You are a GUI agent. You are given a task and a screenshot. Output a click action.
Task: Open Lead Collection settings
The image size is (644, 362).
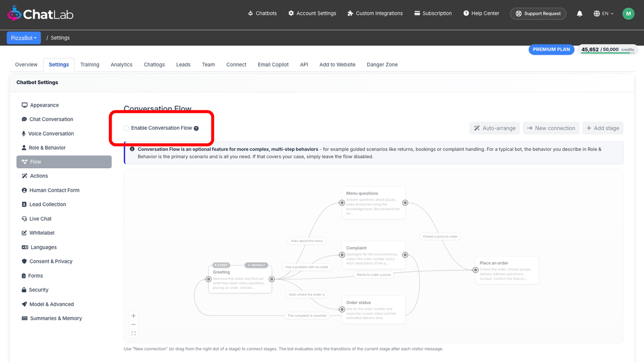pos(64,204)
